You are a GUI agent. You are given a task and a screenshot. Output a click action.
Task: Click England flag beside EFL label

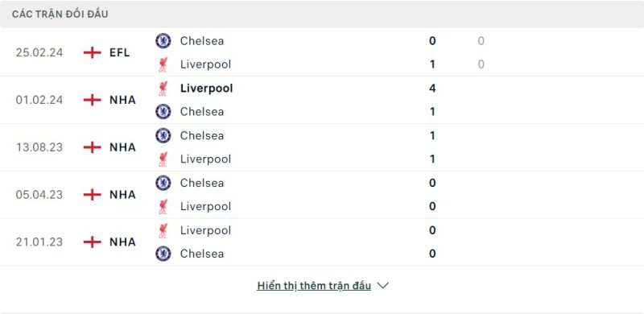coord(92,52)
